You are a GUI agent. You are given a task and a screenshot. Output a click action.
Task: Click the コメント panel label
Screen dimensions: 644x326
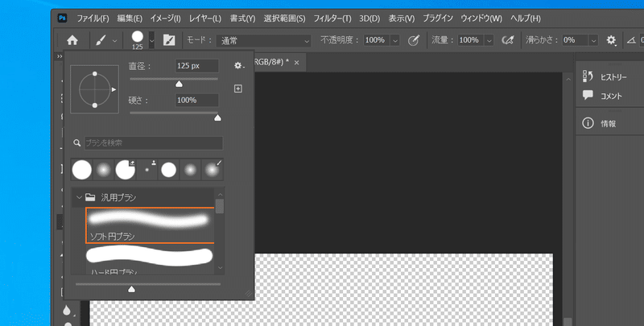tap(611, 96)
